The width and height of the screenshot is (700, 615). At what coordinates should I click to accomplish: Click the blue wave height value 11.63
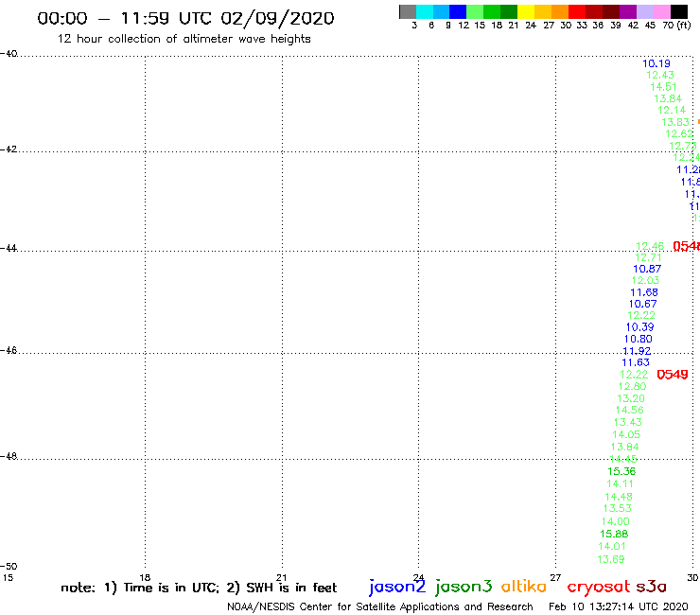point(636,362)
